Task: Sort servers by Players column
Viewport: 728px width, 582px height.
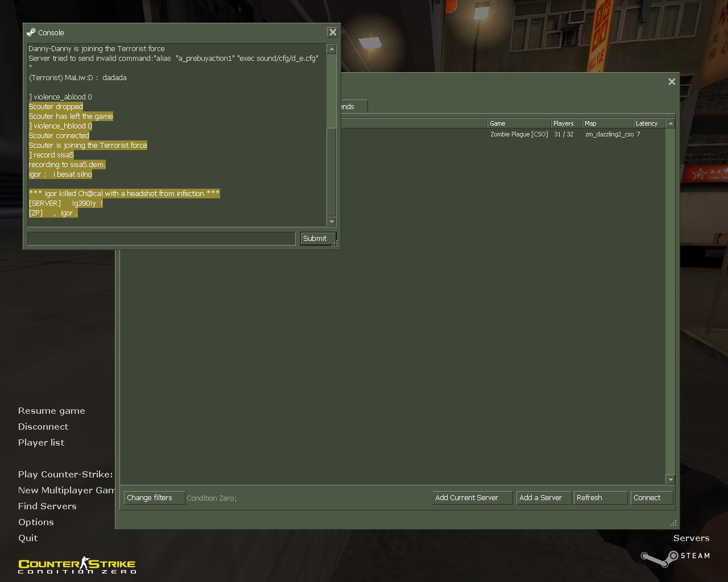Action: (565, 123)
